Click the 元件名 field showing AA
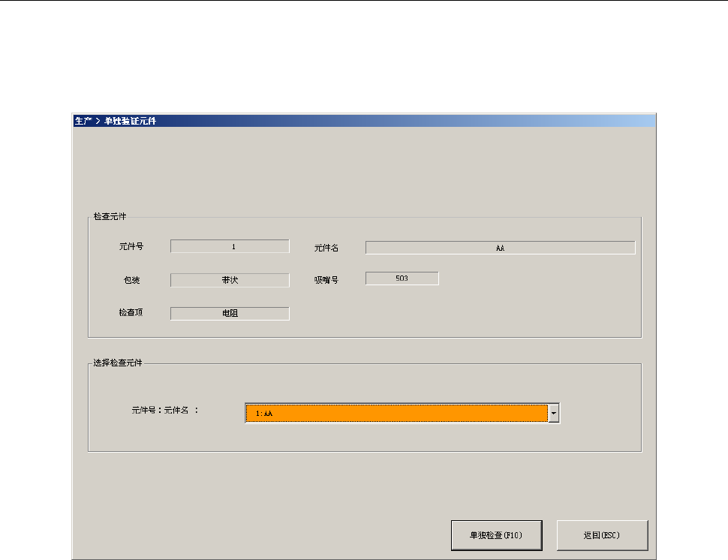The image size is (728, 560). pos(500,248)
